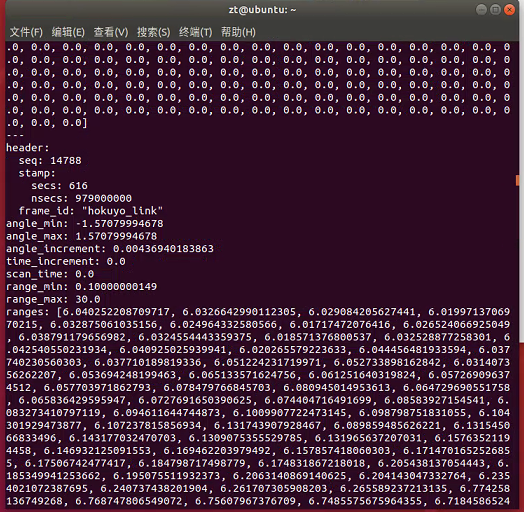Screen dimensions: 524x512
Task: Click the line 'range_max: 30.0'
Action: (x=53, y=299)
